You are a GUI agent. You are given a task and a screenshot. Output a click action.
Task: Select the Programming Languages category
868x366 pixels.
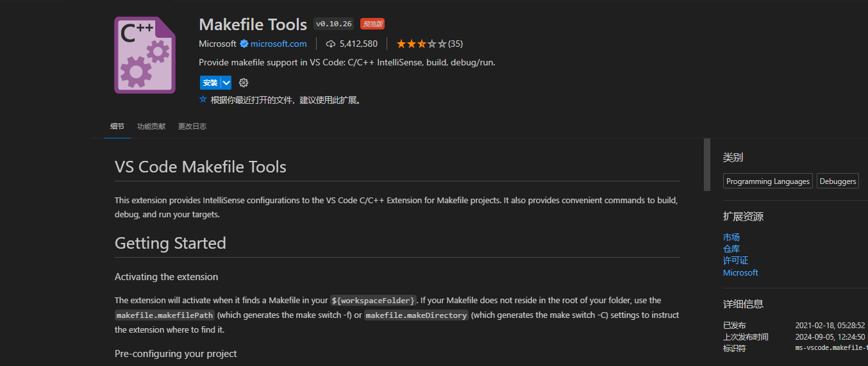click(768, 181)
